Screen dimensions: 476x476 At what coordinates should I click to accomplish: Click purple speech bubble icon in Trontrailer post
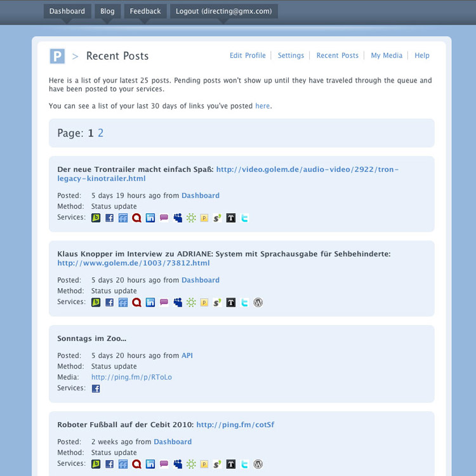pos(164,218)
